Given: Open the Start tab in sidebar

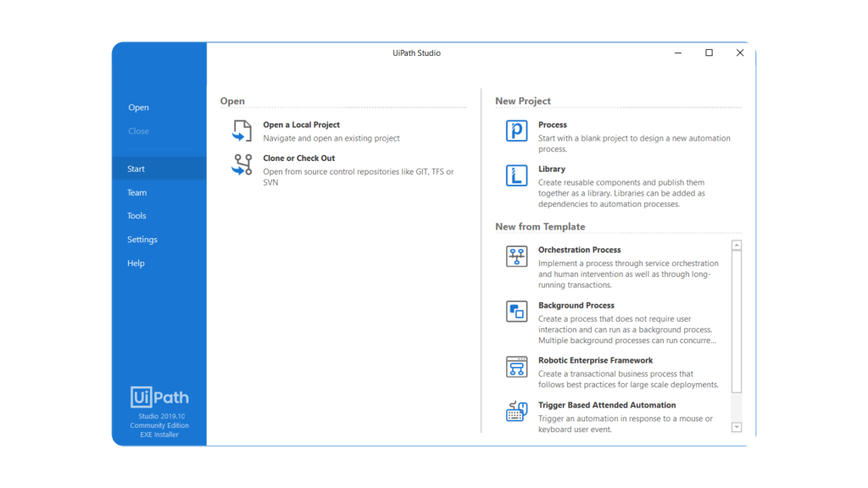Looking at the screenshot, I should point(136,169).
